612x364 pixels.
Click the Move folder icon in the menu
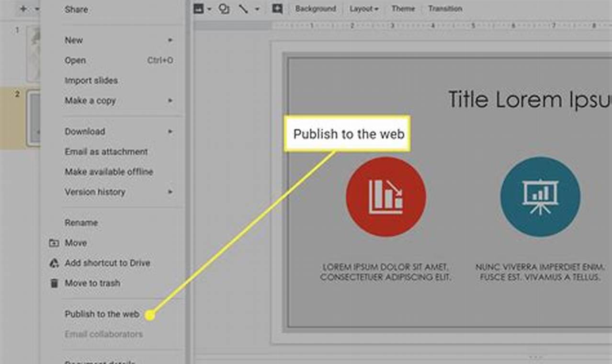tap(54, 243)
